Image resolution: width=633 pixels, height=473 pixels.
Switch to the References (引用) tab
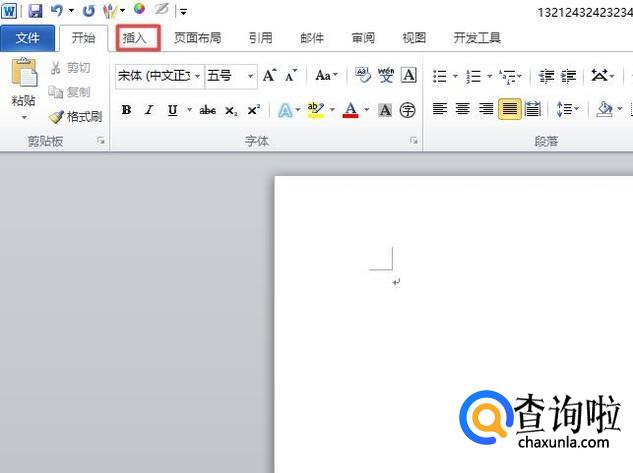pos(260,38)
